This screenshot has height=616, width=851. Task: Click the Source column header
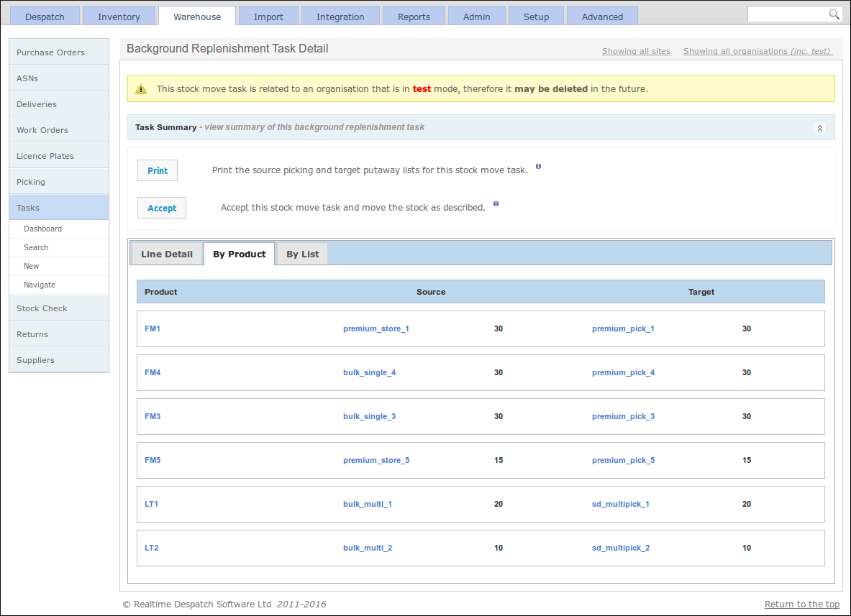[x=431, y=292]
